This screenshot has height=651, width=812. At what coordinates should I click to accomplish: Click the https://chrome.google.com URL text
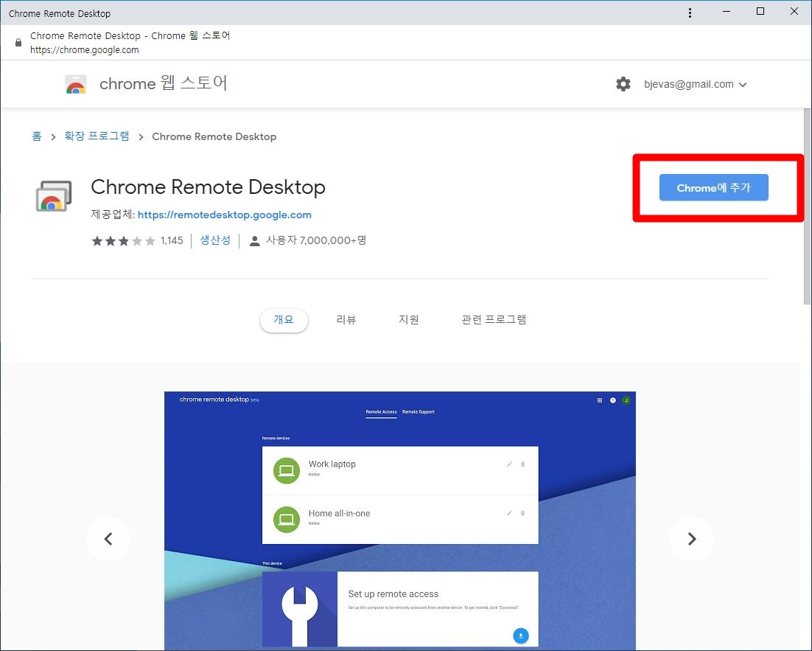pos(85,50)
